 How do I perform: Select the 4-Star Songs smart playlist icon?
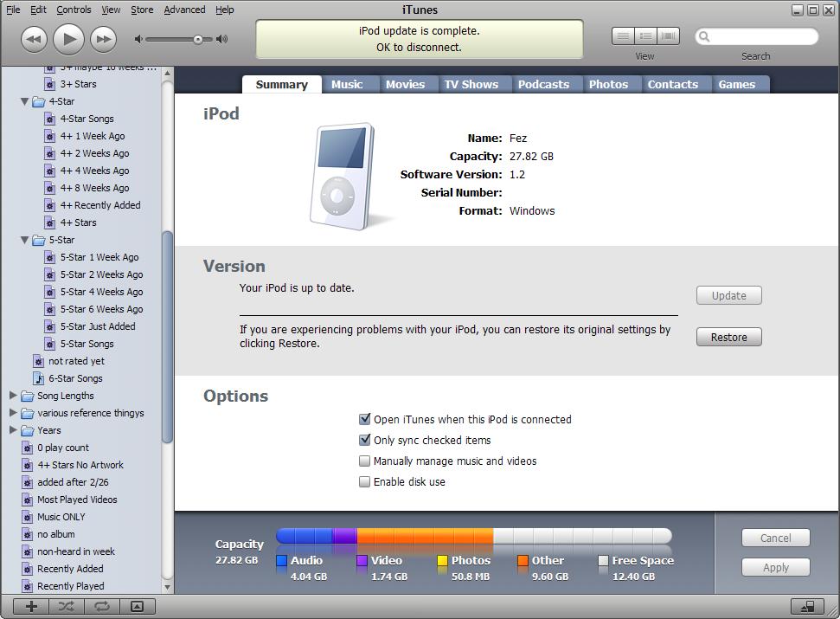pyautogui.click(x=50, y=119)
